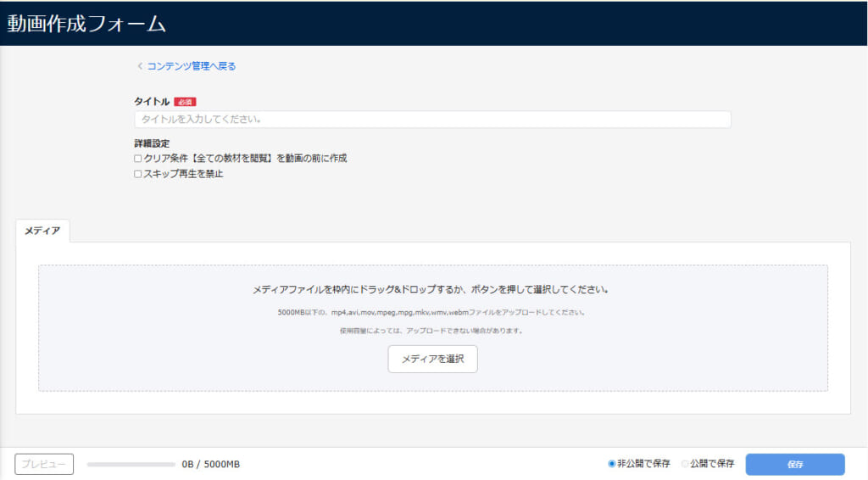This screenshot has height=480, width=868.
Task: Click the supported file formats note
Action: point(432,312)
